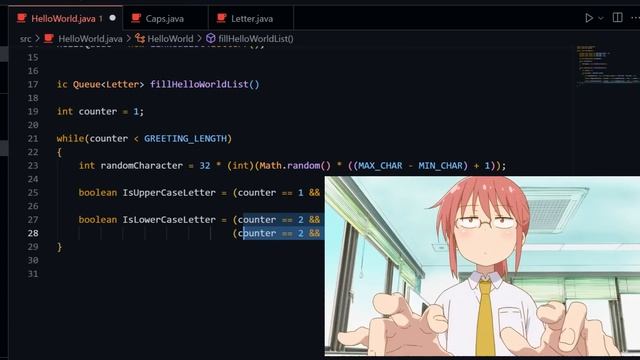Click the MAX_CHAR constant

(x=380, y=166)
